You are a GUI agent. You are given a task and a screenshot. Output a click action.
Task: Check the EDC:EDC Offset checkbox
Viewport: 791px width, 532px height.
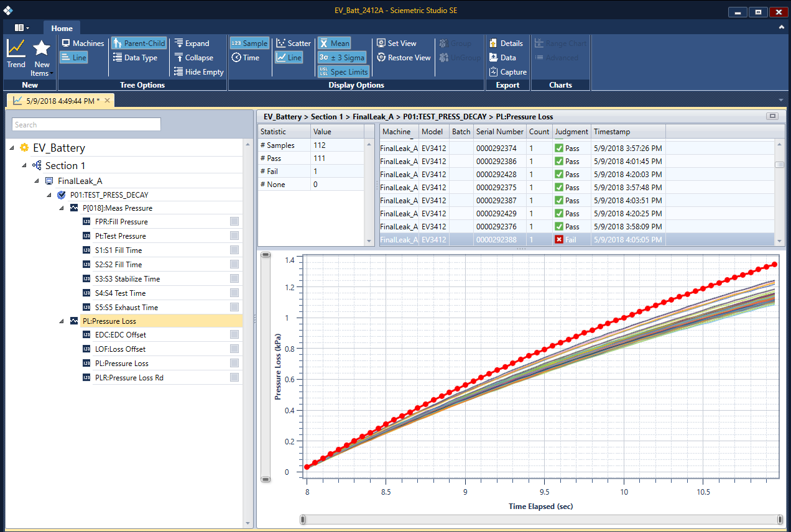click(234, 334)
